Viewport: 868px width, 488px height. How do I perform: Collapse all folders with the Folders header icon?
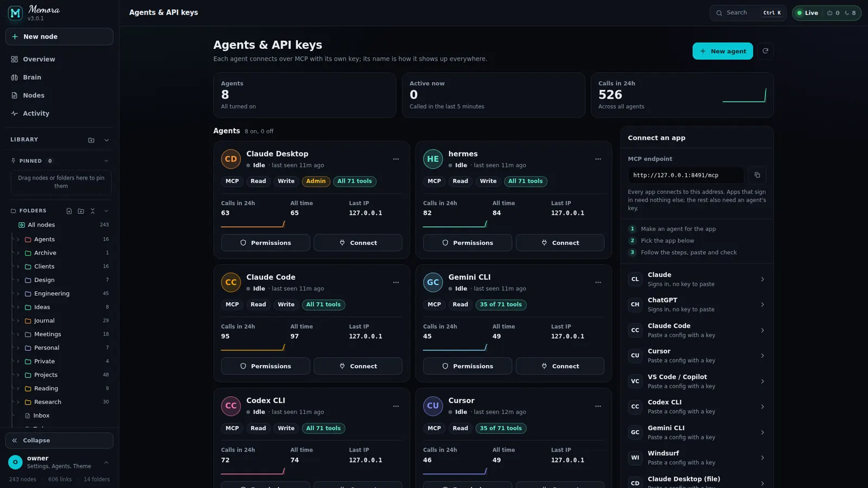pos(93,211)
